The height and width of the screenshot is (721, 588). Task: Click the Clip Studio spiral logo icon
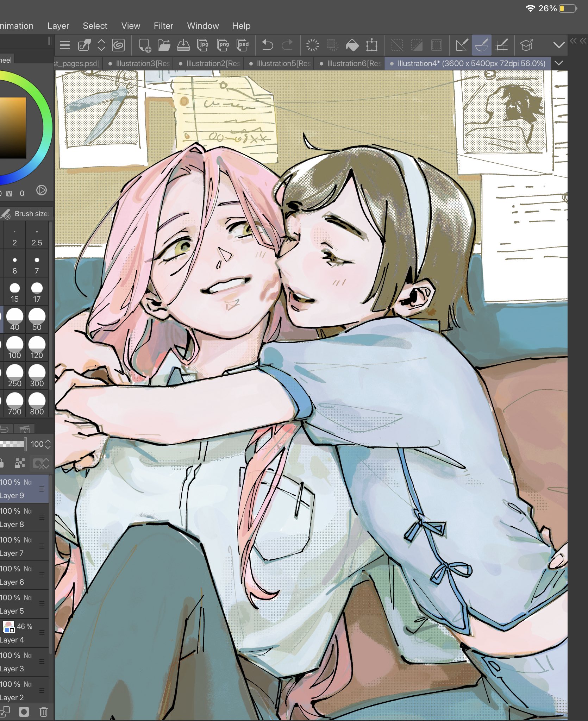coord(119,45)
